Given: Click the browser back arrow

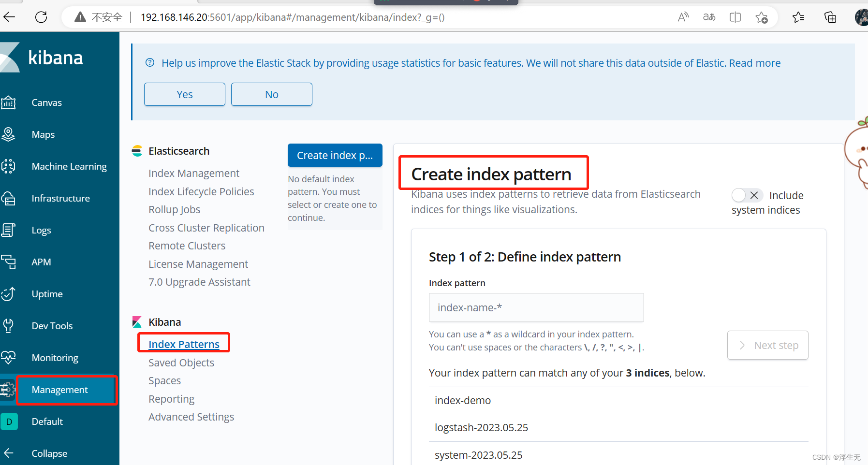Looking at the screenshot, I should point(9,17).
